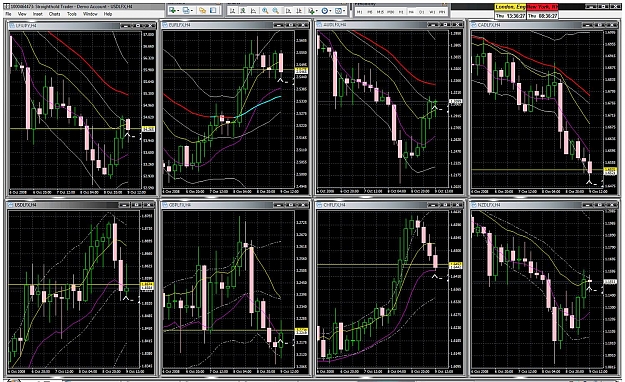Click the AUDLFX,H4 chart window icon
The width and height of the screenshot is (625, 382).
(x=319, y=25)
